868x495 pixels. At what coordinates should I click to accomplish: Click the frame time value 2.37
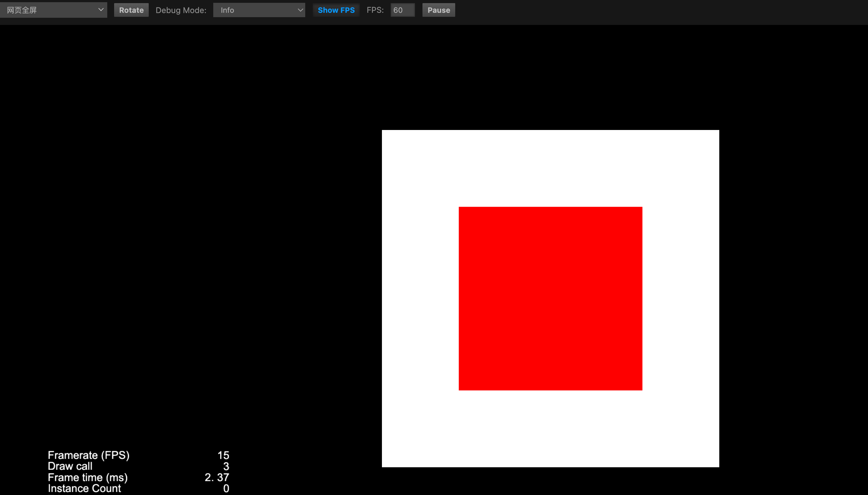coord(217,477)
